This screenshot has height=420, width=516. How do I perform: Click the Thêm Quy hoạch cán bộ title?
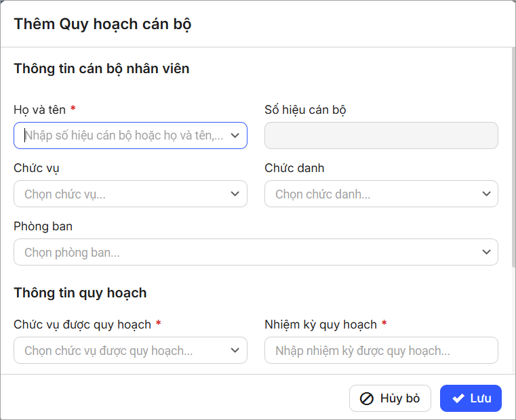[x=102, y=24]
